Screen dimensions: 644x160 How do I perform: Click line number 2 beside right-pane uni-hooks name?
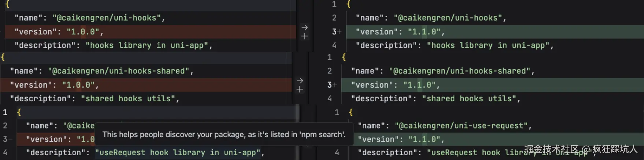pos(334,18)
